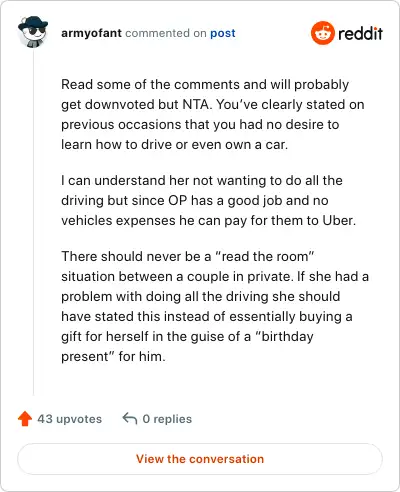Click the paragraph starting "There should never be"

coord(215,306)
